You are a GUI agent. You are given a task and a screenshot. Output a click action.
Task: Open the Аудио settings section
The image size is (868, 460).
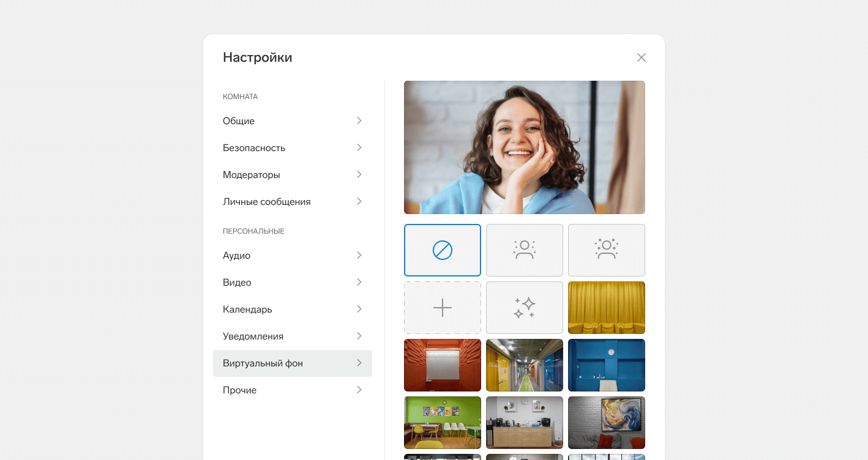(x=293, y=256)
